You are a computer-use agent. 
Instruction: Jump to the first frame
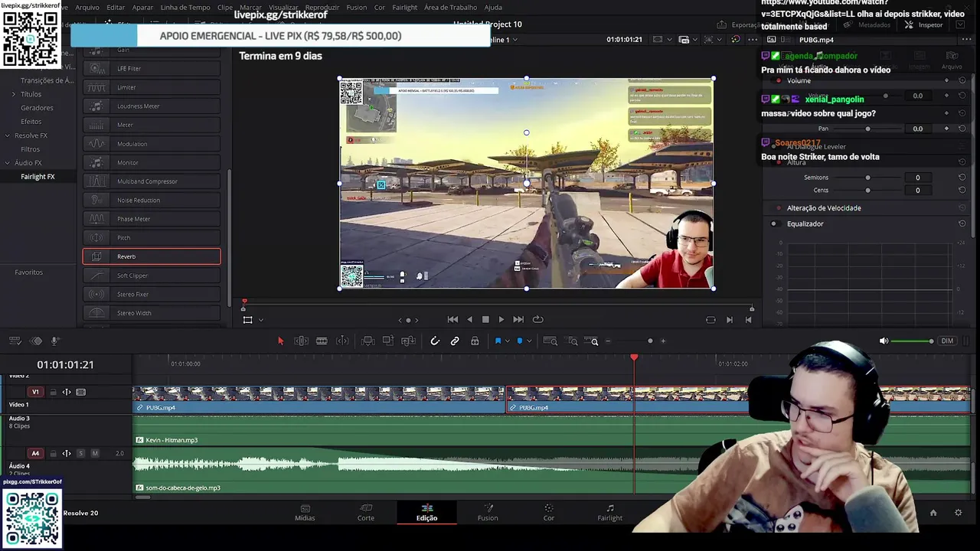[x=452, y=320]
